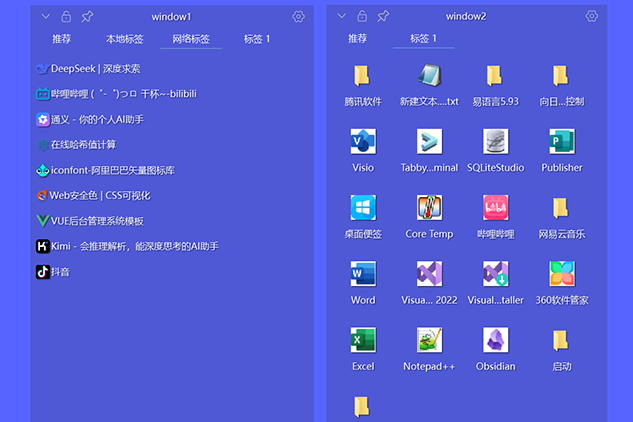
Task: Open window2 settings gear menu
Action: click(x=591, y=17)
